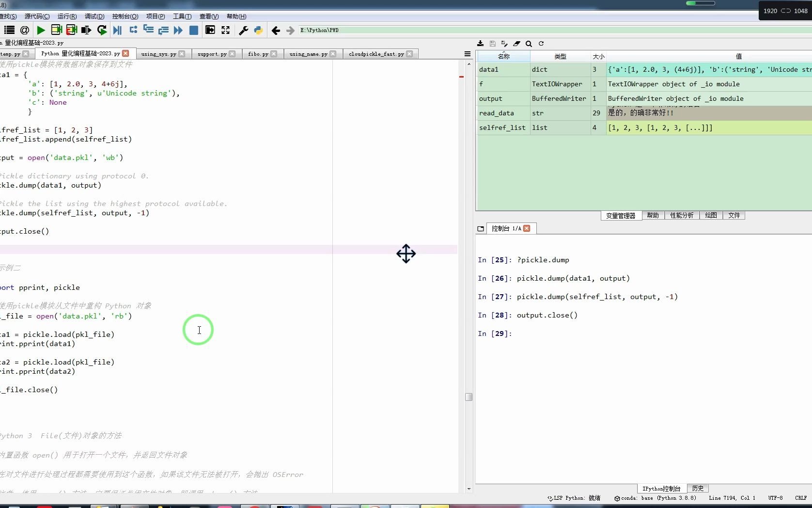Maximize current pane icon
This screenshot has height=508, width=812.
pyautogui.click(x=210, y=30)
